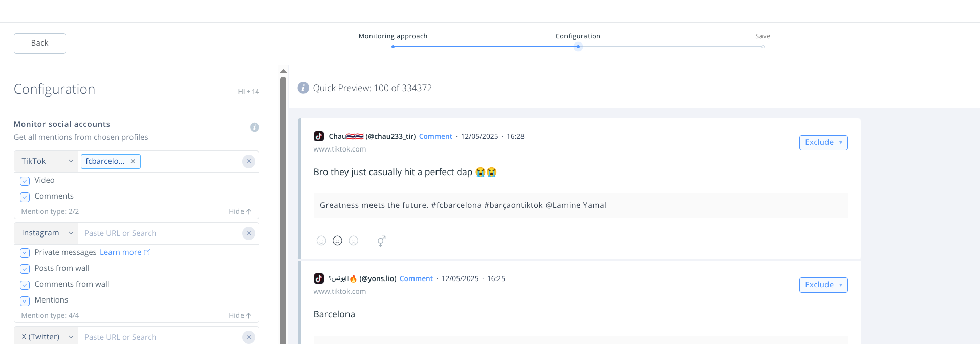Open Comment link on yons.lio mention
The width and height of the screenshot is (980, 344).
coord(416,278)
